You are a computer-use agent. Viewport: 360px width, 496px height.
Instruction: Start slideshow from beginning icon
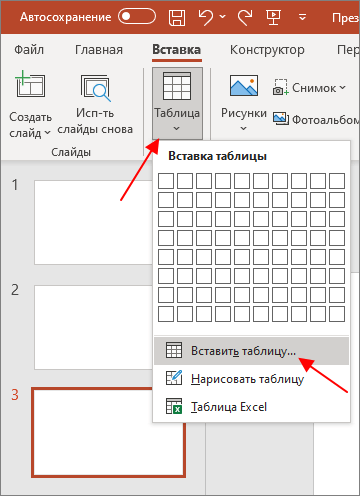[x=274, y=17]
